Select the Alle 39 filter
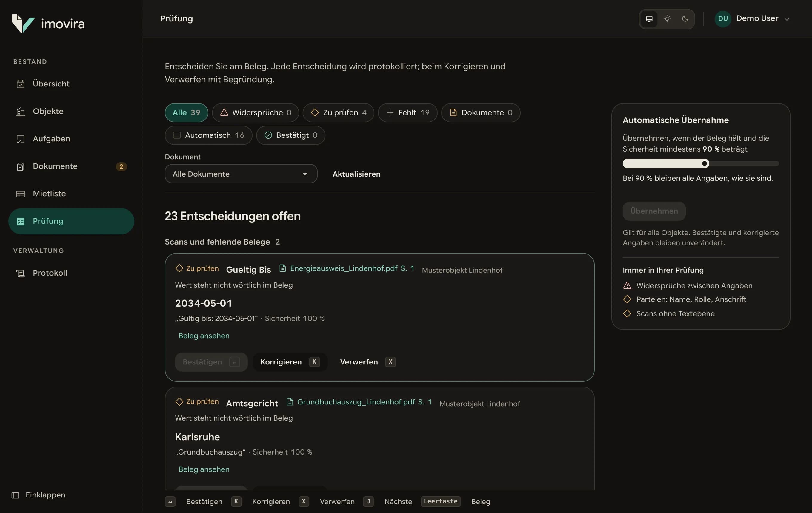Screen dimensions: 812x513 187,112
